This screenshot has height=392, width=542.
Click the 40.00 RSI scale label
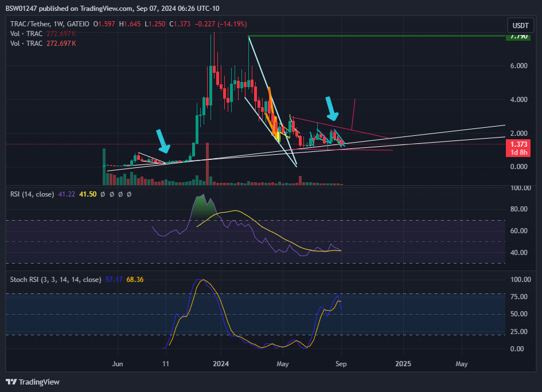(518, 253)
